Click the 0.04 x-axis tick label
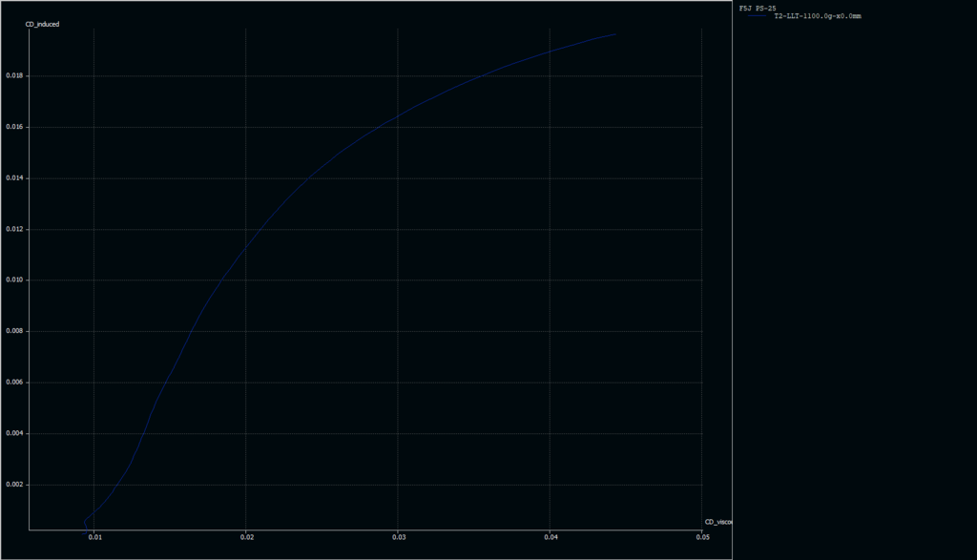Viewport: 977px width, 560px height. pyautogui.click(x=551, y=538)
